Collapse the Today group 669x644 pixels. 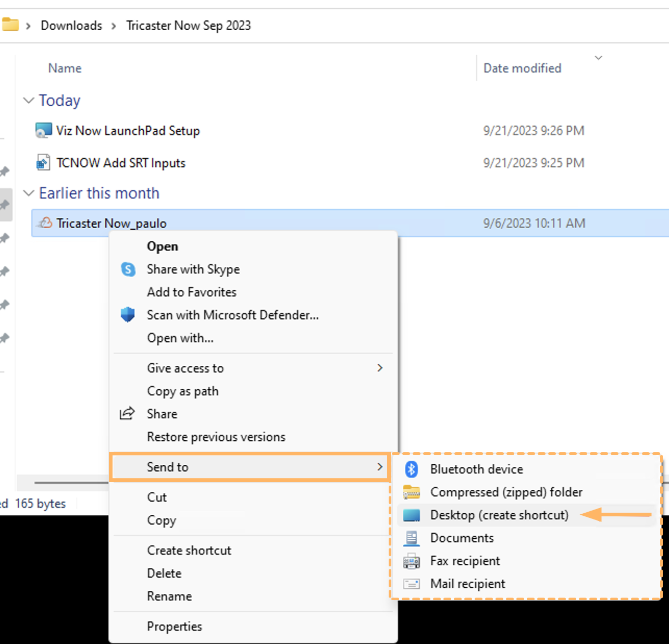coord(29,100)
